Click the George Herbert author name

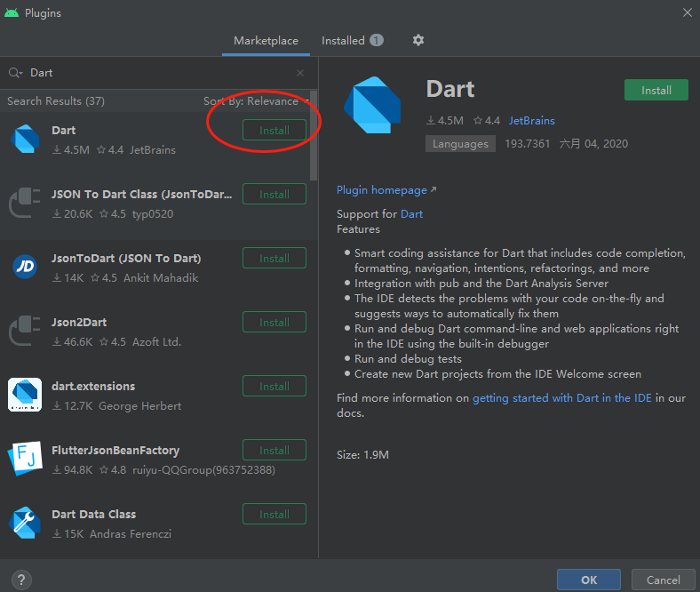tap(139, 405)
